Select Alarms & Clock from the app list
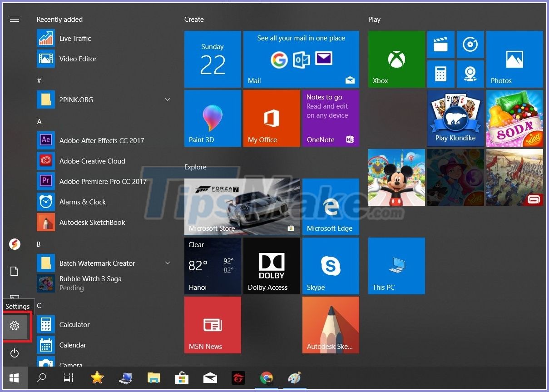Screen dimensions: 549x392 83,202
